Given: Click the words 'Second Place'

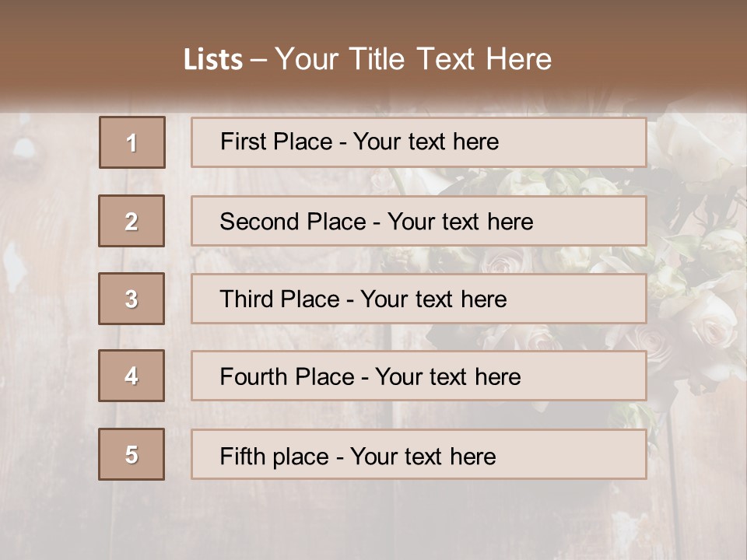Looking at the screenshot, I should 293,222.
